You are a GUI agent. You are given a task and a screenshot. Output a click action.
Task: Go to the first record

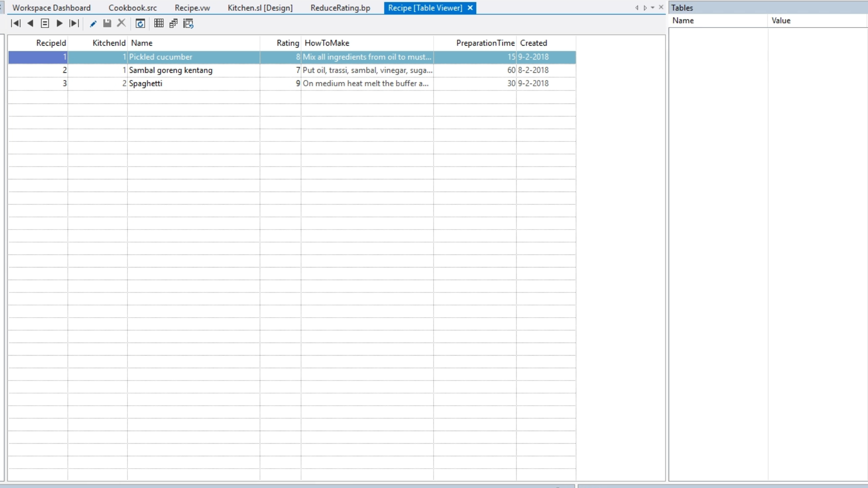coord(16,23)
